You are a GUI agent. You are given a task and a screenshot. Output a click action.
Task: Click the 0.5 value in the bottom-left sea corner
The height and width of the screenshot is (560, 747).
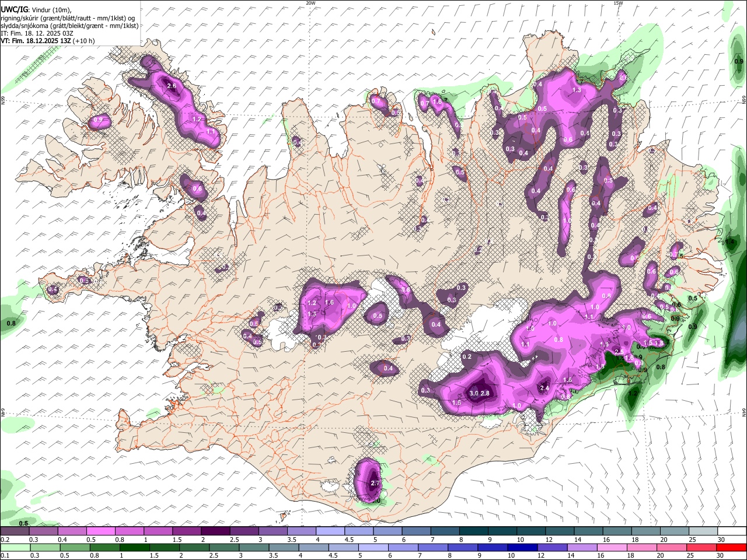[24, 523]
